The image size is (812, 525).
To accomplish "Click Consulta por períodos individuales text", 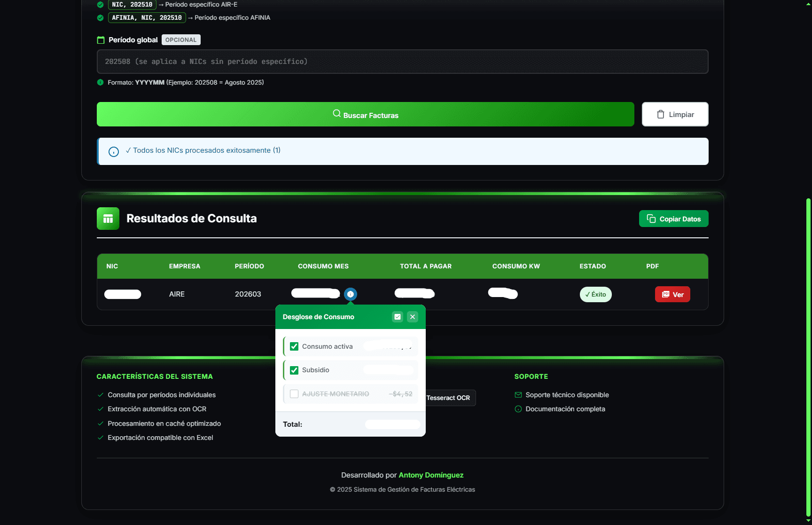I will 162,395.
